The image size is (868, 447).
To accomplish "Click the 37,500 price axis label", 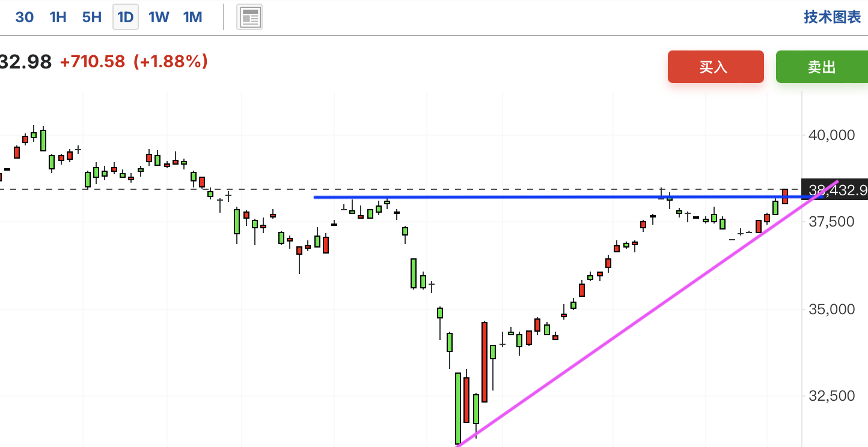I will (831, 222).
